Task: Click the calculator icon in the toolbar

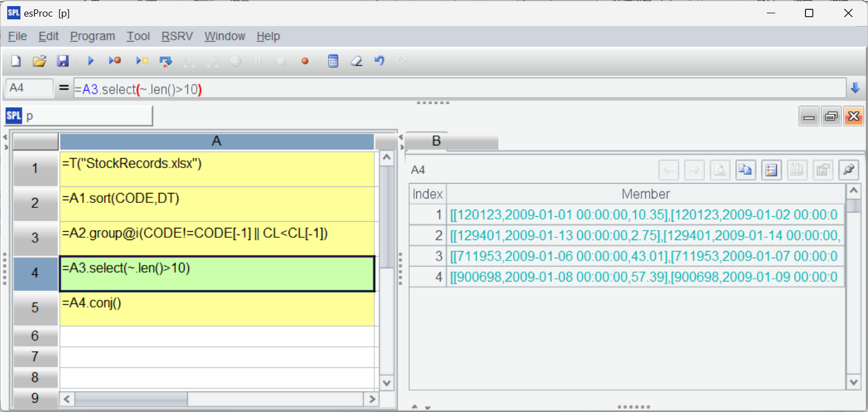Action: pyautogui.click(x=333, y=61)
